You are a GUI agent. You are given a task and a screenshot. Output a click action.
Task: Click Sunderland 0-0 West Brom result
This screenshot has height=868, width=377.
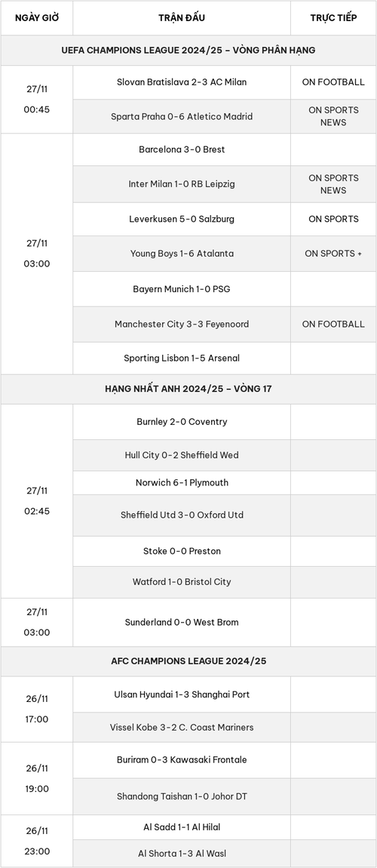point(181,622)
